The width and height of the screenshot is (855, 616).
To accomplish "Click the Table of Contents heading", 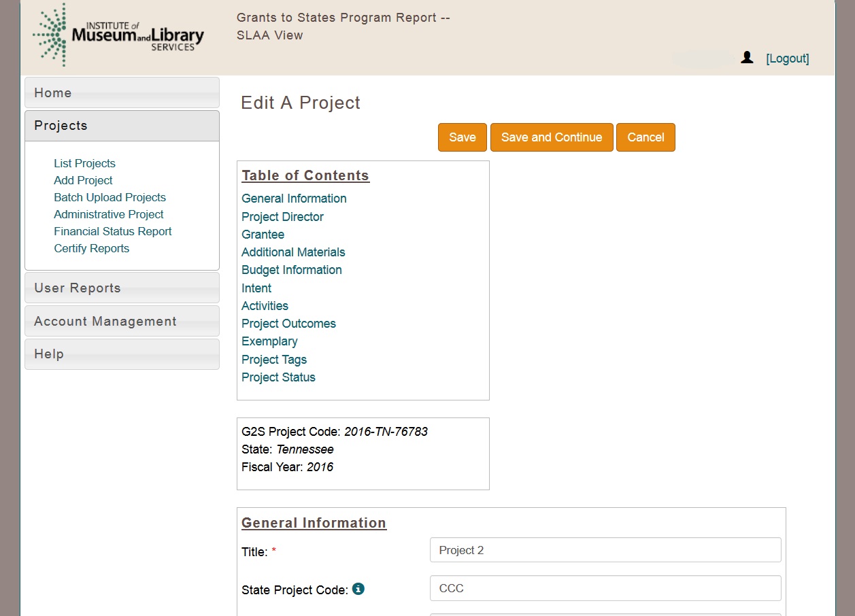I will (305, 175).
